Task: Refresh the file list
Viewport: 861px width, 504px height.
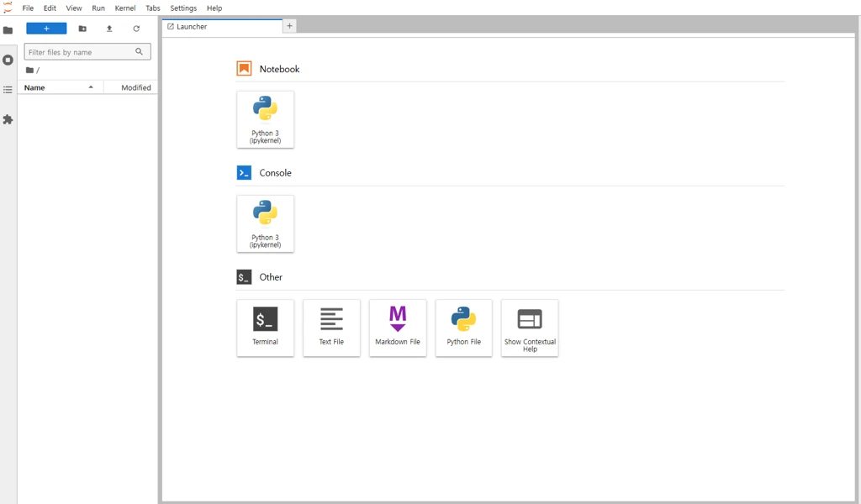Action: click(136, 28)
